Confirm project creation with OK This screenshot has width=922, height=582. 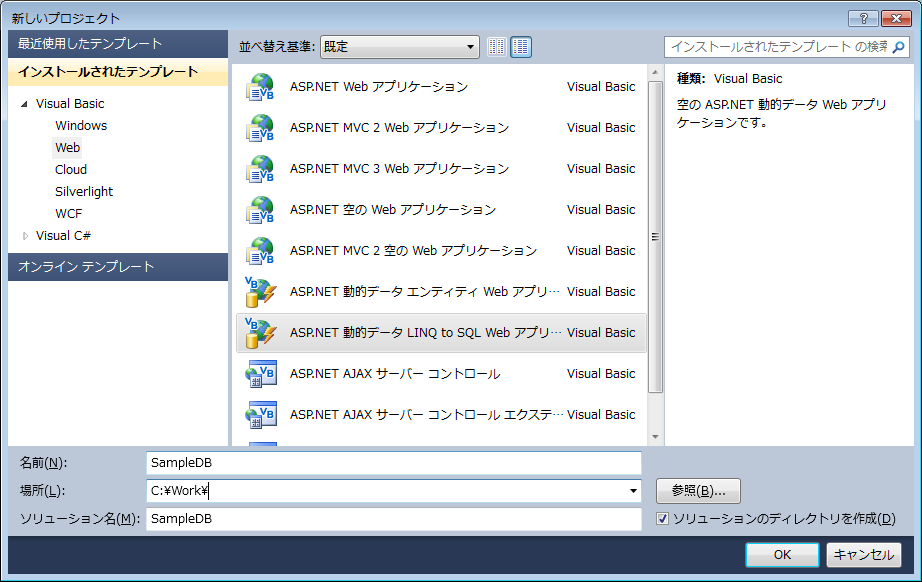coord(782,554)
